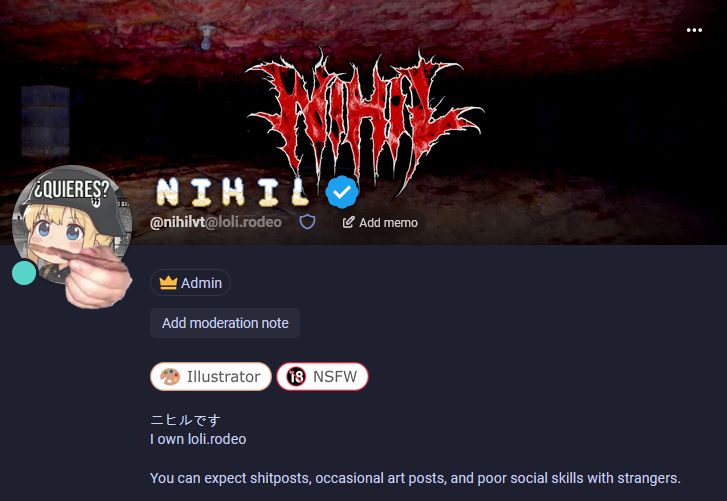Open the loli.rodeo text in bio
The width and height of the screenshot is (727, 501).
(x=217, y=439)
